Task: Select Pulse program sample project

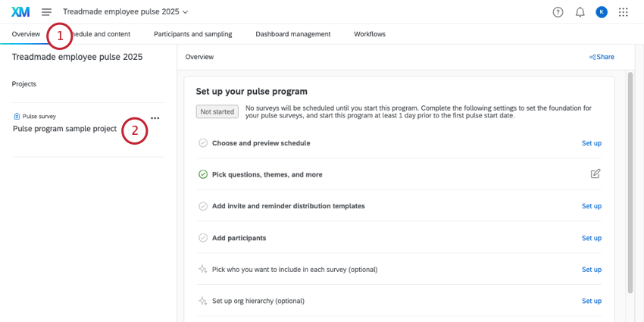Action: pyautogui.click(x=64, y=129)
